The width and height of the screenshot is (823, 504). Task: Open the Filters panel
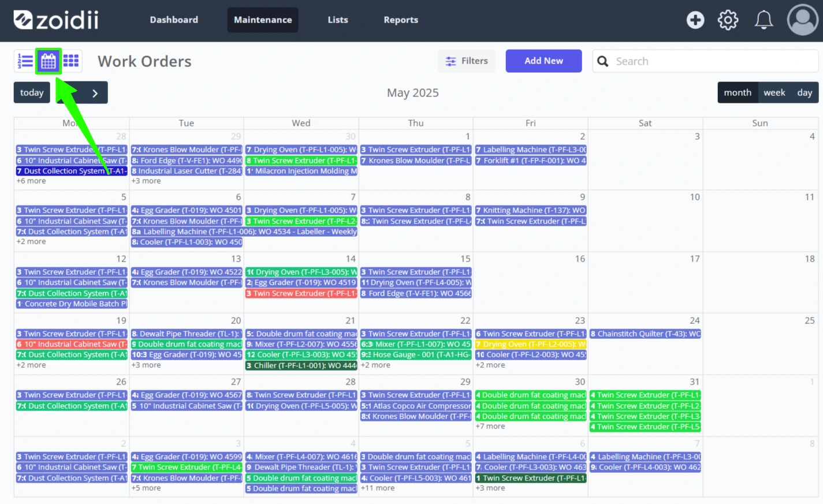pos(467,61)
